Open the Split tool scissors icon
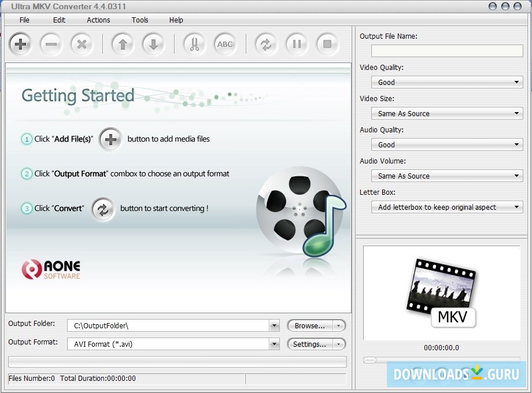Image resolution: width=532 pixels, height=393 pixels. point(194,44)
